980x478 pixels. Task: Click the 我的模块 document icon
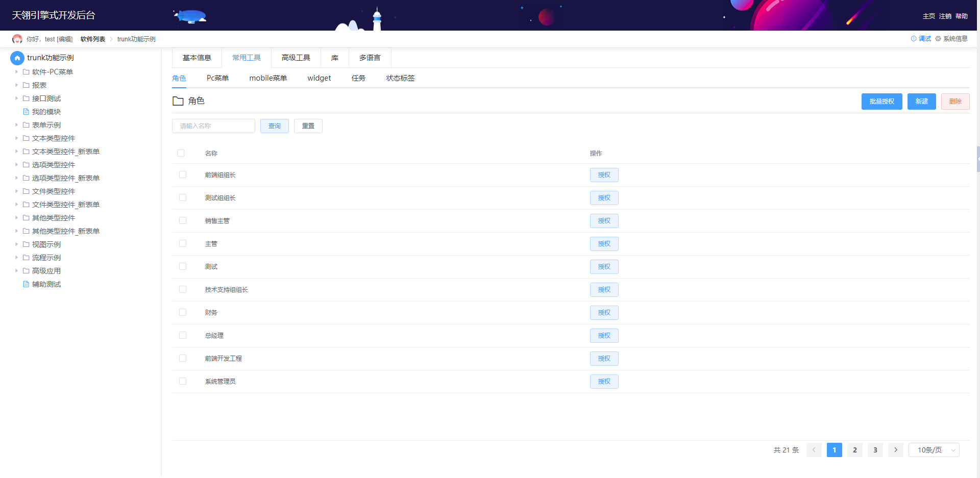click(x=26, y=112)
